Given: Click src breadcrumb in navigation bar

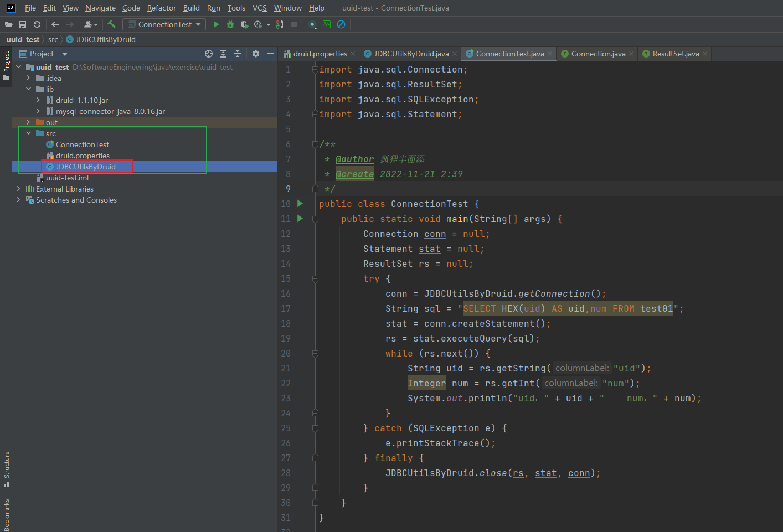Looking at the screenshot, I should (53, 39).
